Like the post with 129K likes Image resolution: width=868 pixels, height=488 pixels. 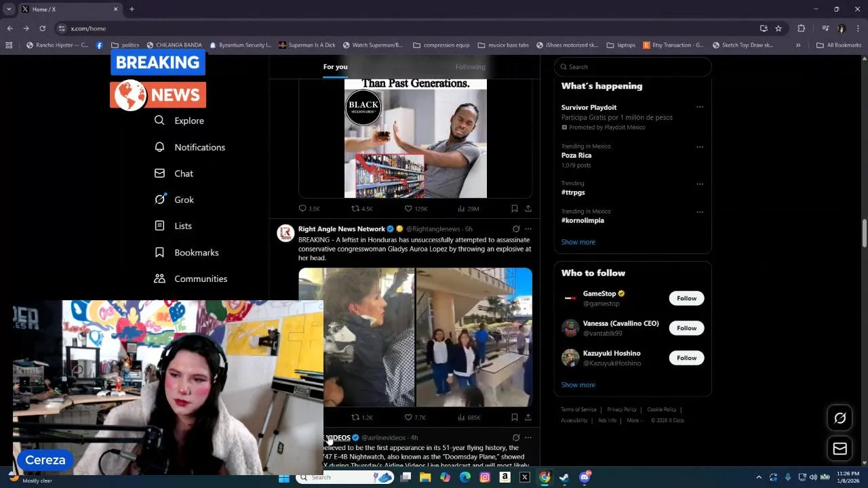point(416,209)
